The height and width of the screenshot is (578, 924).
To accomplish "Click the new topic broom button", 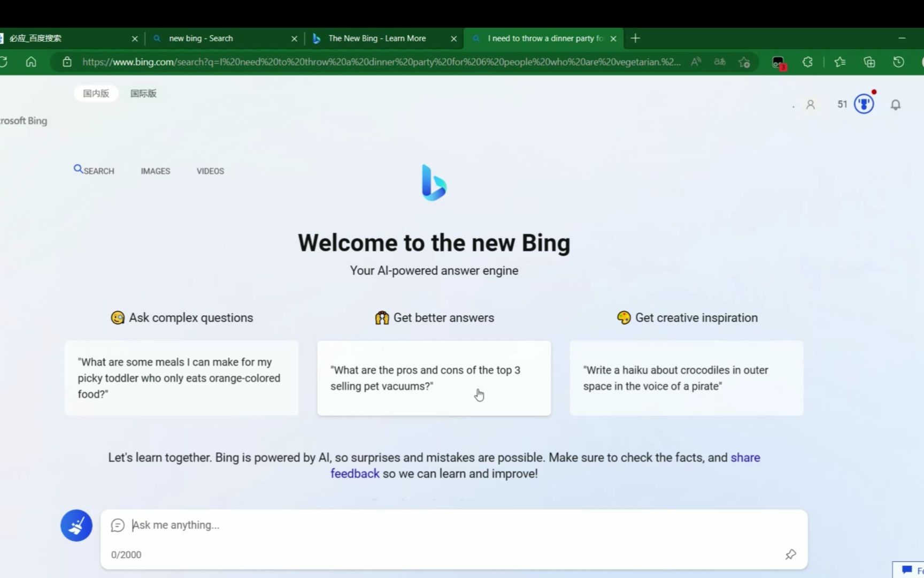I will [x=76, y=525].
